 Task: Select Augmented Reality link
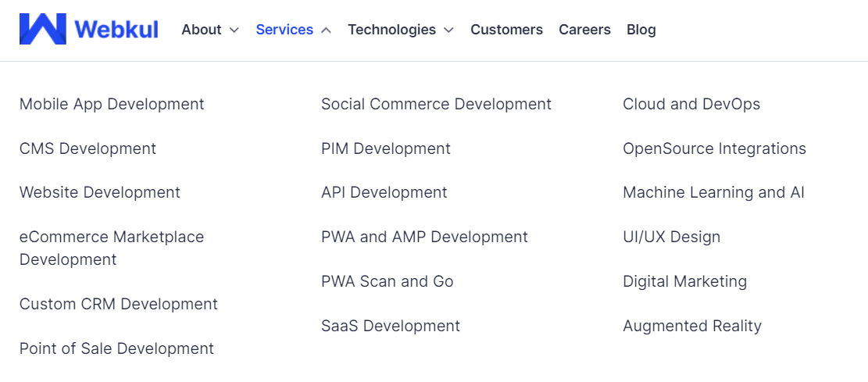point(692,326)
